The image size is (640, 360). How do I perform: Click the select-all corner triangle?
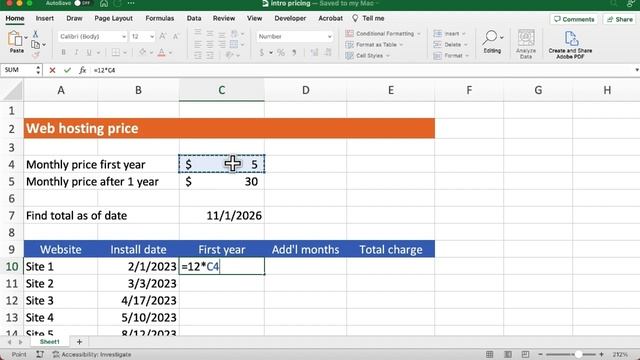click(x=12, y=90)
